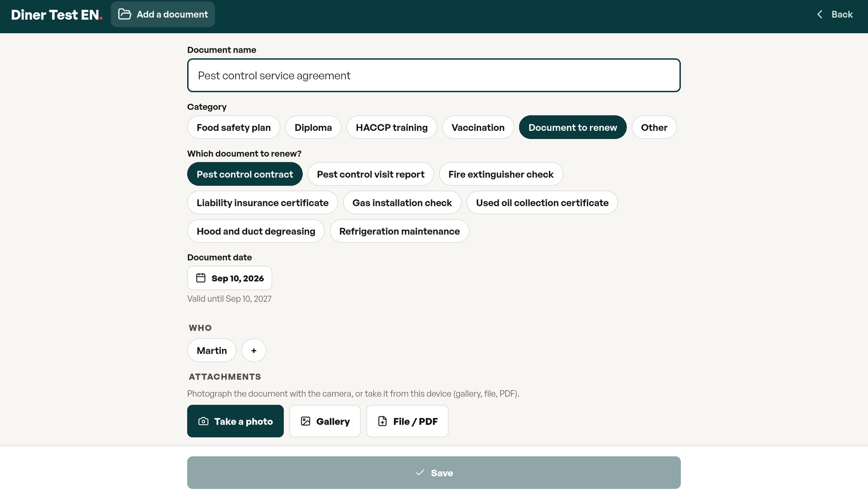The width and height of the screenshot is (868, 495).
Task: Select the Diploma category
Action: pos(313,128)
